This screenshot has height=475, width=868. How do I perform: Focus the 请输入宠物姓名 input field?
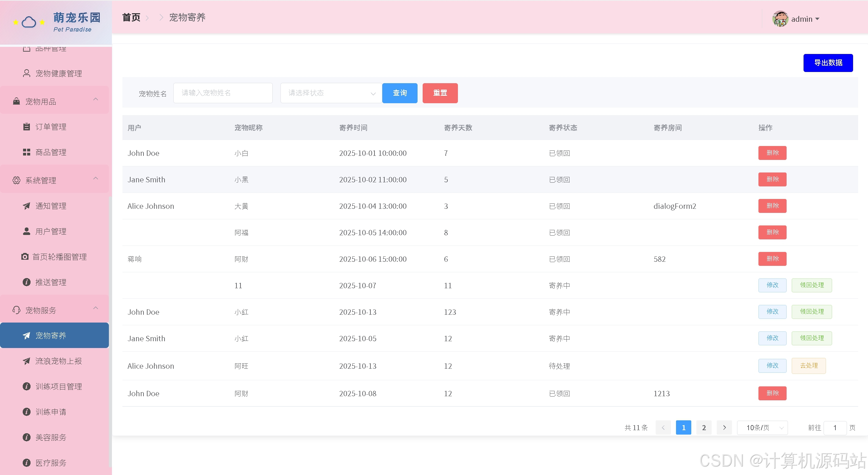click(223, 93)
